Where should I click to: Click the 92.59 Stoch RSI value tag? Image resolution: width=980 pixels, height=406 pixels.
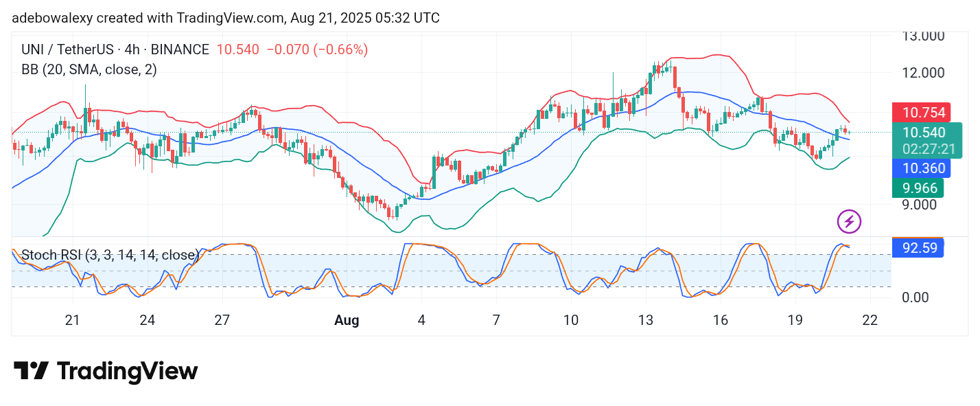[918, 248]
